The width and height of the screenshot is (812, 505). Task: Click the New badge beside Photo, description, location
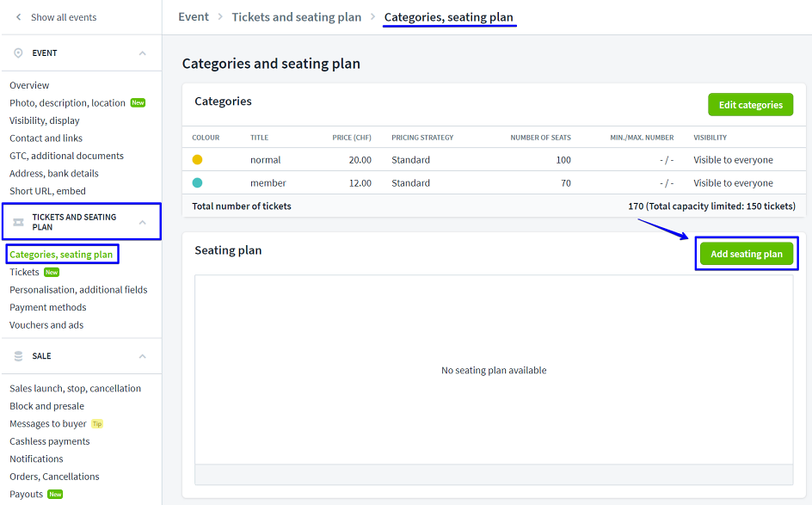pyautogui.click(x=138, y=103)
